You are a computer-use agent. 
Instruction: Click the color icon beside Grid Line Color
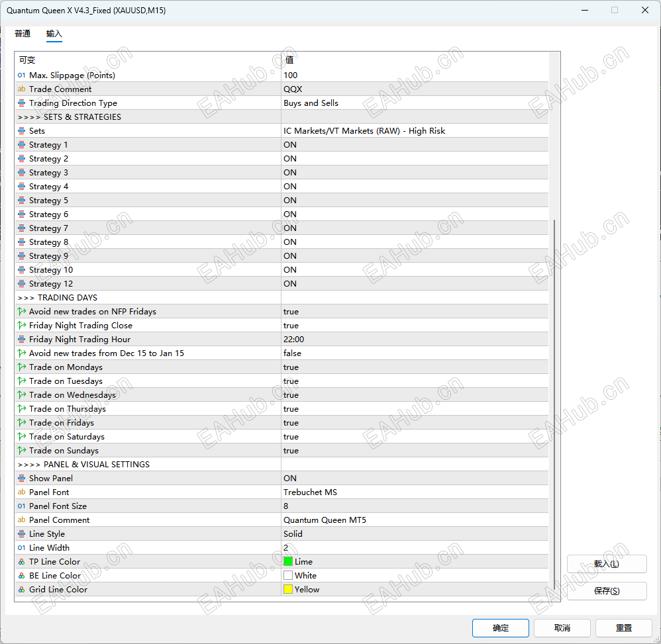21,590
